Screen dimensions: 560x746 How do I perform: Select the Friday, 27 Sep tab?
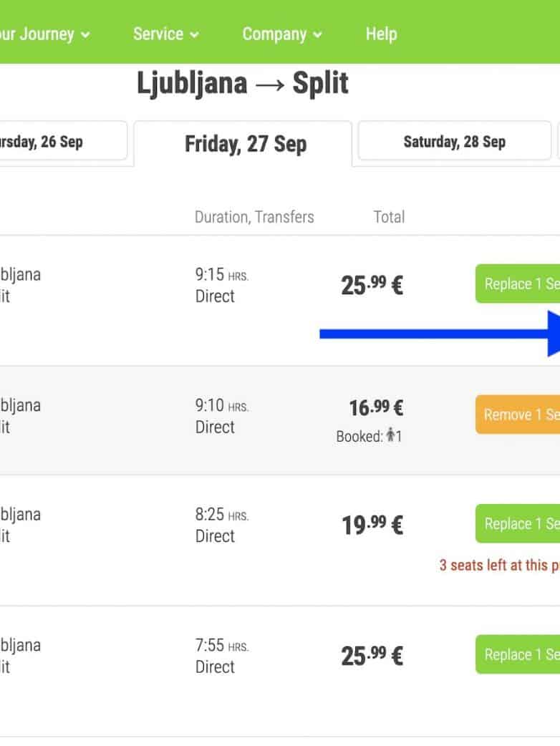pyautogui.click(x=245, y=144)
